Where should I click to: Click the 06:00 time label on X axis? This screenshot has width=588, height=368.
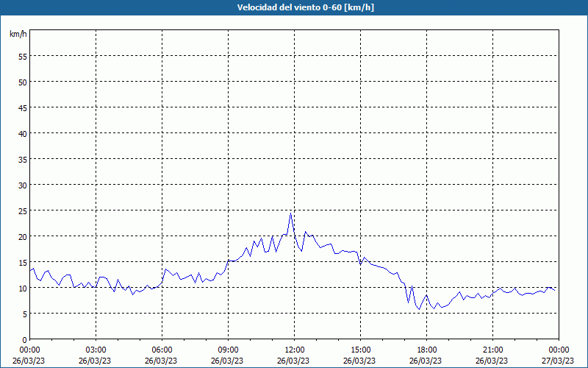coord(162,350)
